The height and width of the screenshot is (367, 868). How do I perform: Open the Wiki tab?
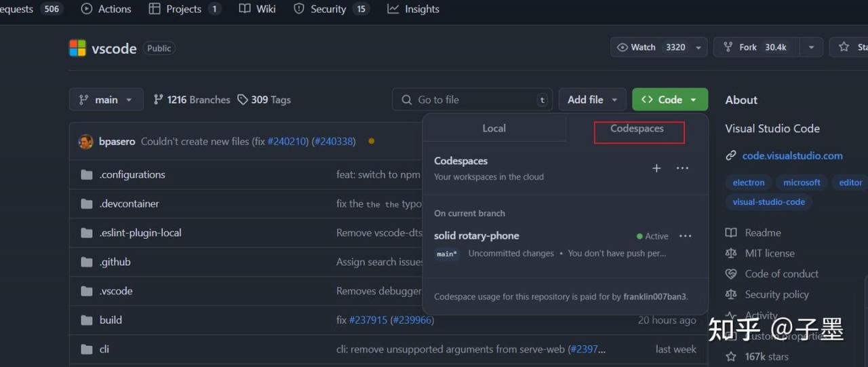pyautogui.click(x=257, y=9)
